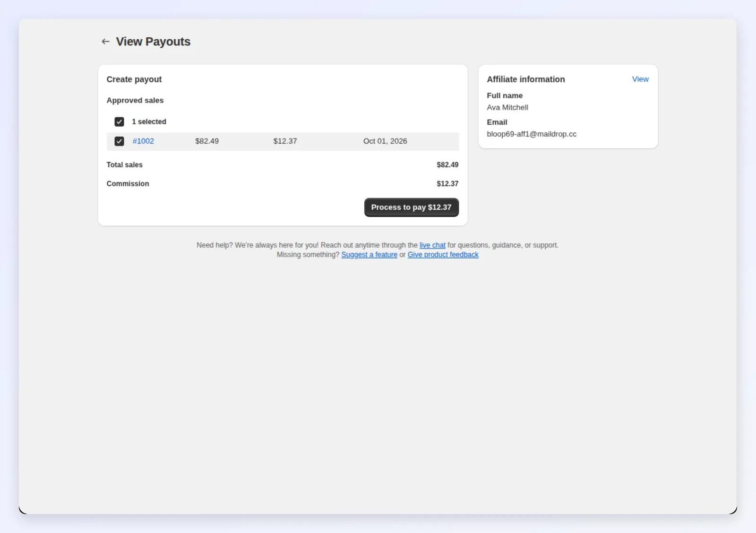Viewport: 756px width, 533px height.
Task: Click the '1 selected' label text
Action: (x=149, y=122)
